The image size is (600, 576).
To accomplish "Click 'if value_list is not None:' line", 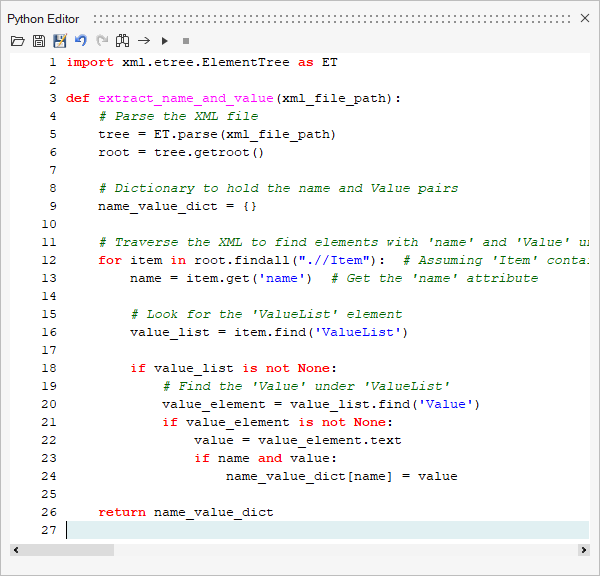I will pos(233,368).
